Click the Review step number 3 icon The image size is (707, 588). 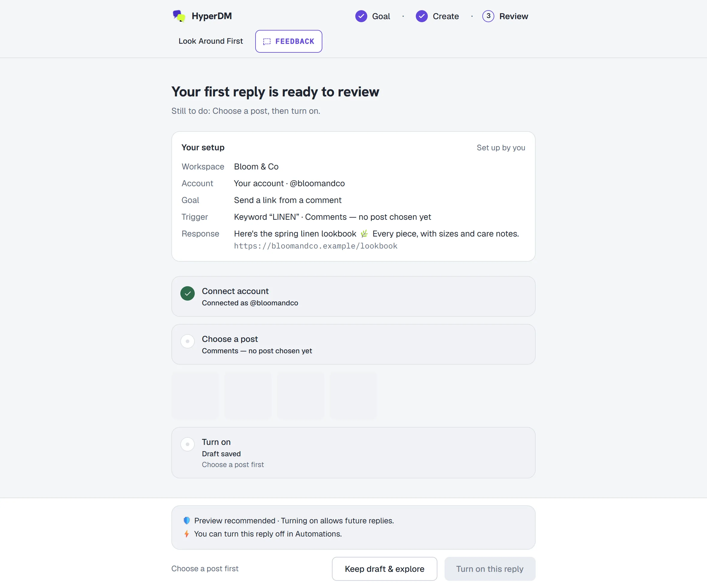(488, 16)
